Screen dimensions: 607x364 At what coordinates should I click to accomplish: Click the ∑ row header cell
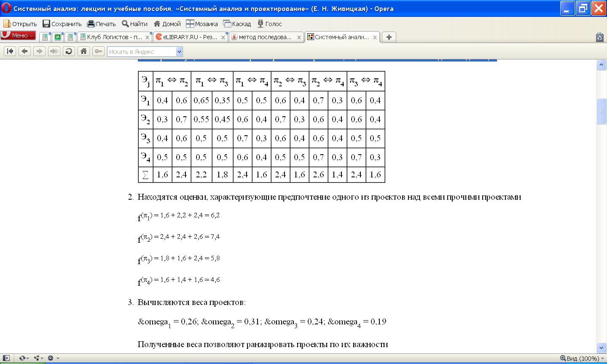pos(145,174)
